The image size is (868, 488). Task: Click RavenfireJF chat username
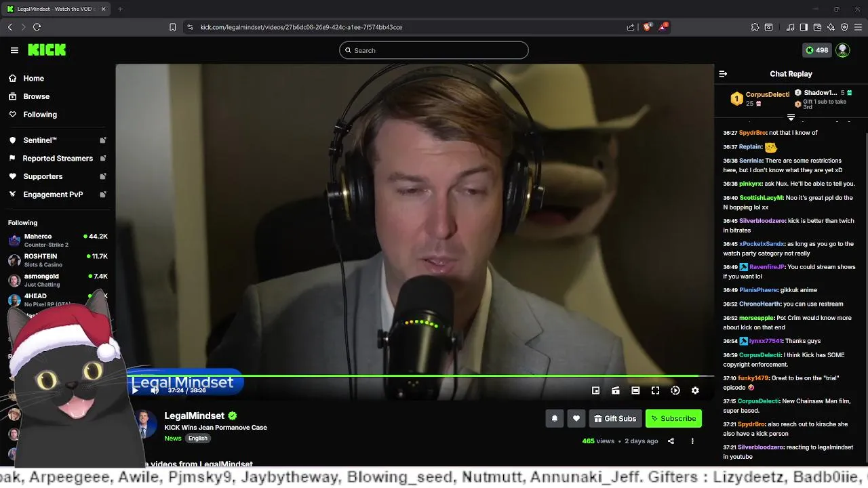766,267
